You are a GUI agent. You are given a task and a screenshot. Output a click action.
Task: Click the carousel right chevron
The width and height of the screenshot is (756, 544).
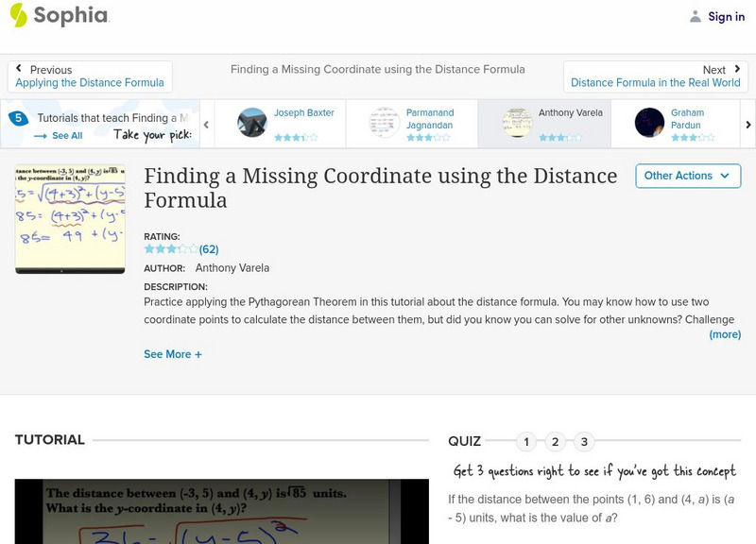pyautogui.click(x=747, y=125)
